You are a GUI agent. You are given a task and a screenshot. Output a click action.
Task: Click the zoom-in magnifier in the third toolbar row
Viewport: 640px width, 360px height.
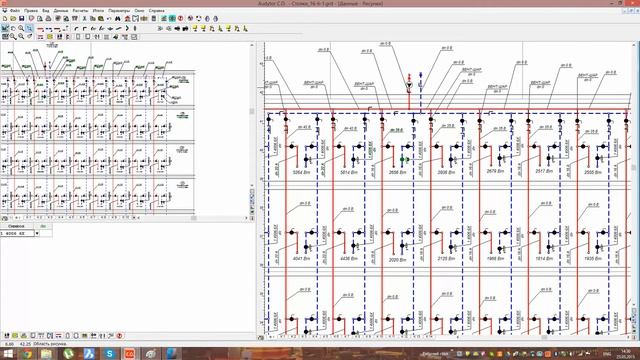[13, 37]
